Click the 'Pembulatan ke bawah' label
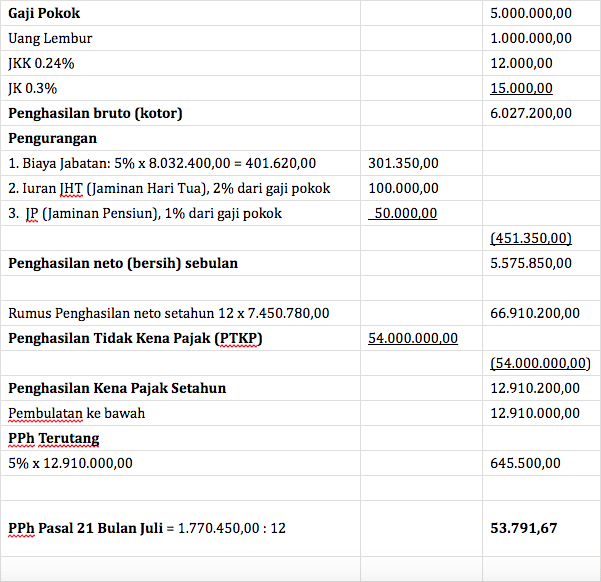The width and height of the screenshot is (601, 582). [x=77, y=413]
